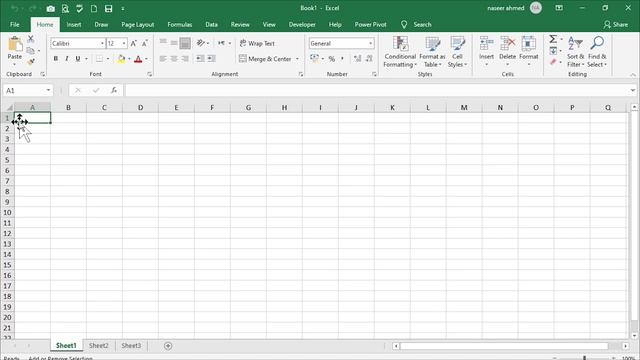Decrease the indent level
This screenshot has width=640, height=360.
point(200,59)
